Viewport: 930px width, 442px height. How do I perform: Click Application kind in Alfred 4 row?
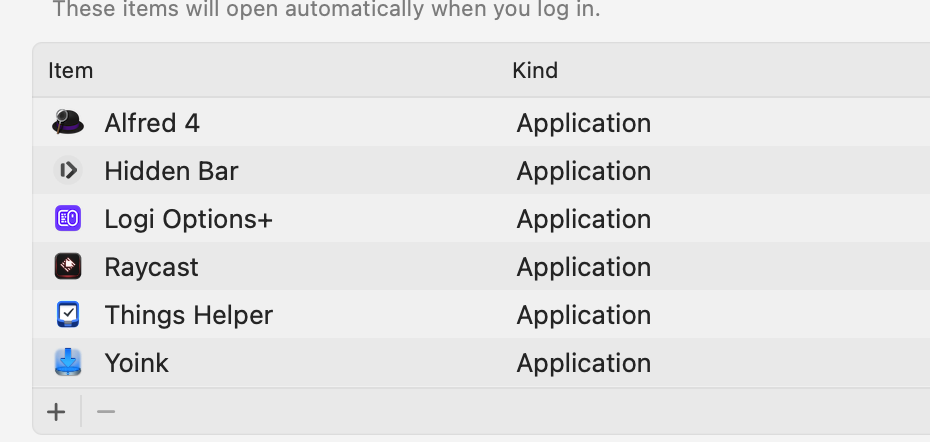pos(583,123)
